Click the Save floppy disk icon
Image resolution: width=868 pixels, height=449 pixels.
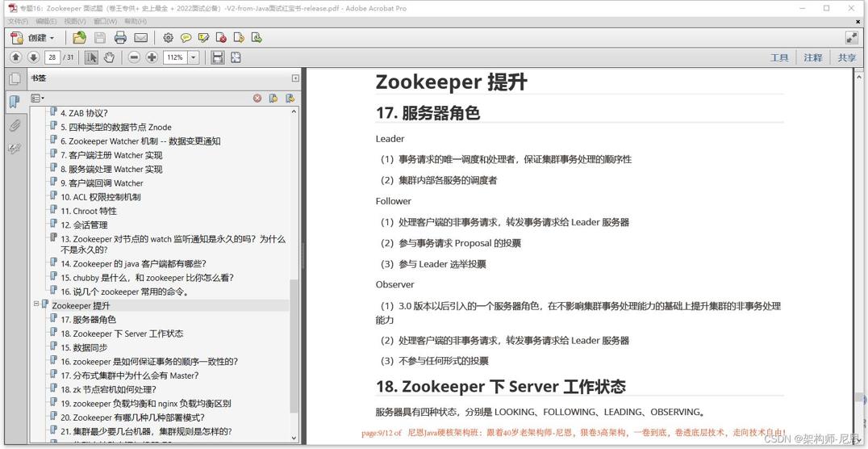pos(100,38)
